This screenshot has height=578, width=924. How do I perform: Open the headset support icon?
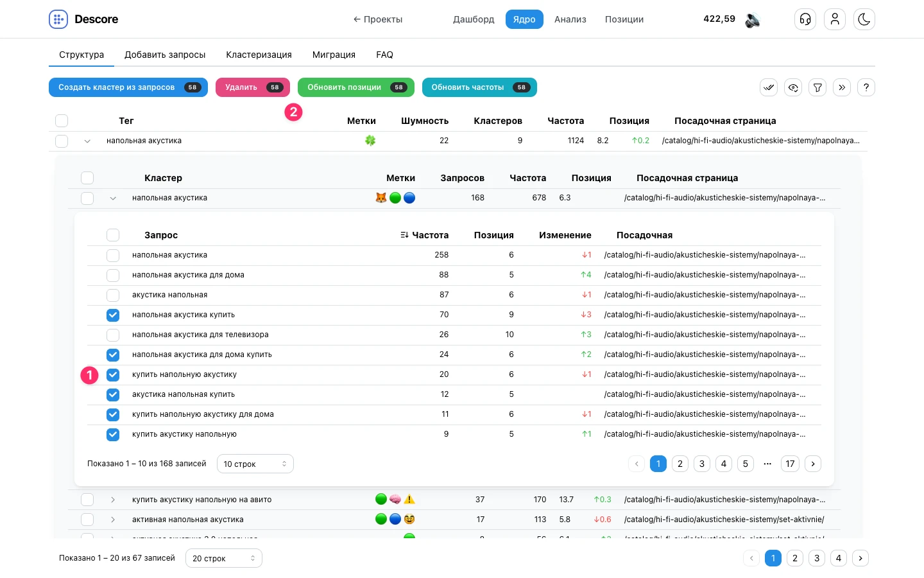click(805, 19)
